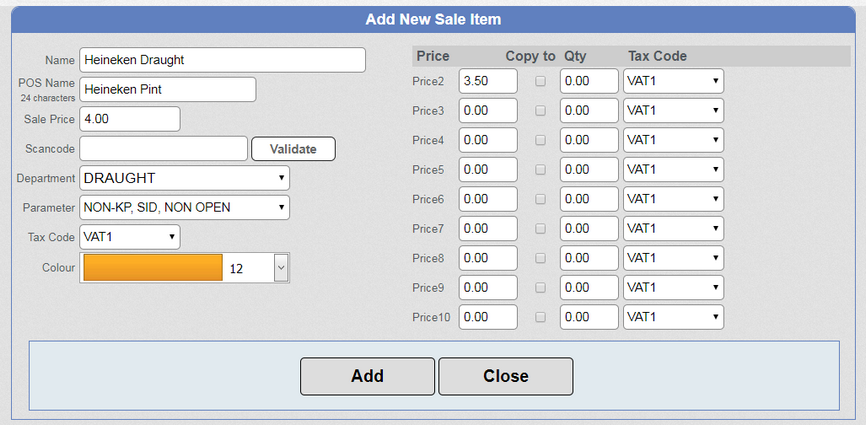The height and width of the screenshot is (425, 866).
Task: Focus the empty Scancode field
Action: click(163, 149)
